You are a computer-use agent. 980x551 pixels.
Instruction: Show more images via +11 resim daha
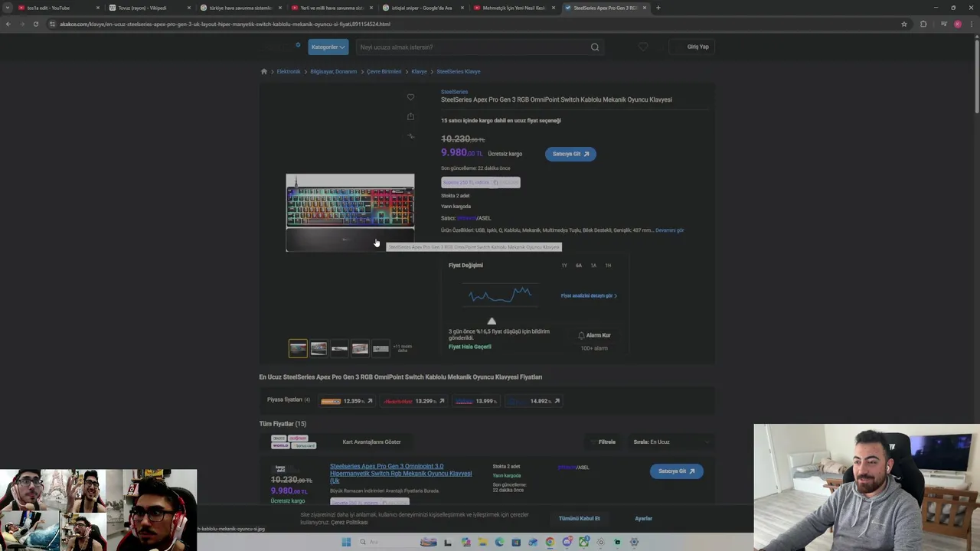(402, 348)
